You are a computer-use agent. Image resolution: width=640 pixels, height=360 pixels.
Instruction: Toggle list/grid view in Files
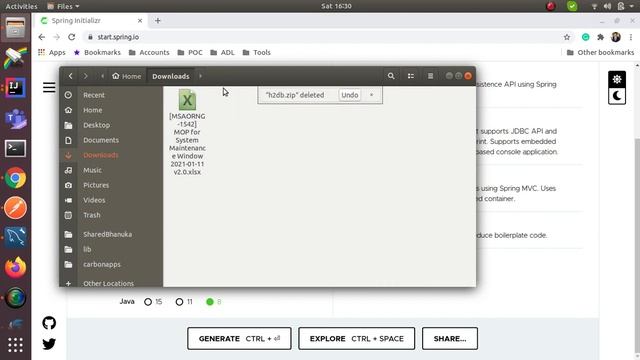coord(411,76)
